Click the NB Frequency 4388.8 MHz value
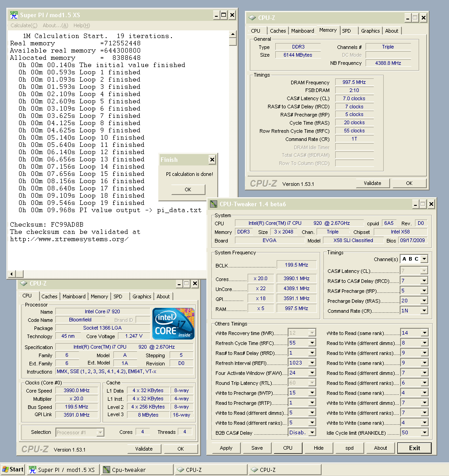Viewport: 449px width, 476px height. [x=388, y=63]
